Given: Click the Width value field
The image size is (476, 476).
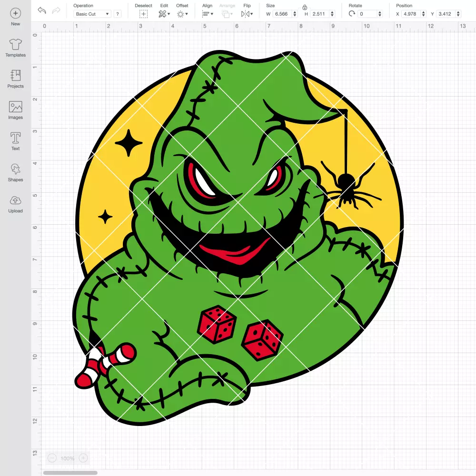Looking at the screenshot, I should point(282,14).
